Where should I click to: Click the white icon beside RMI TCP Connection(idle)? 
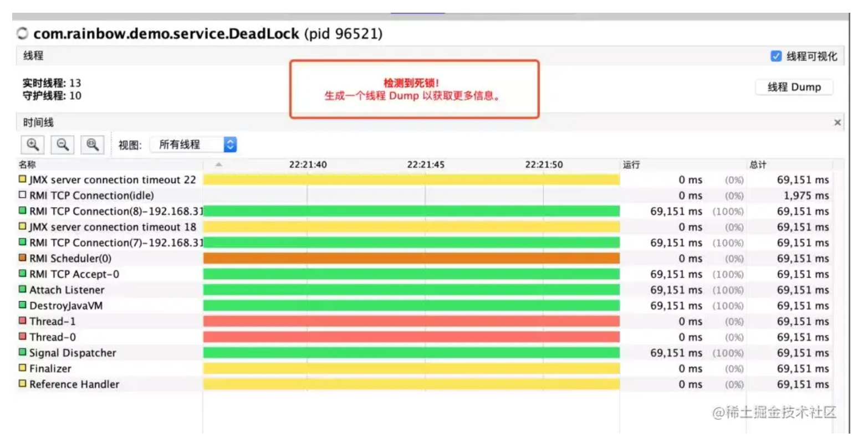(x=23, y=195)
